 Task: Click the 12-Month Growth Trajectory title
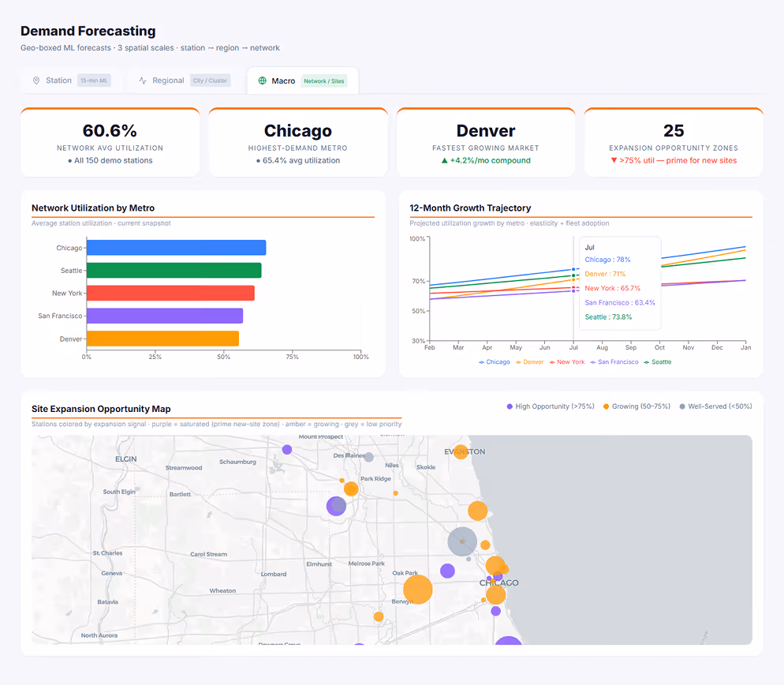coord(470,208)
